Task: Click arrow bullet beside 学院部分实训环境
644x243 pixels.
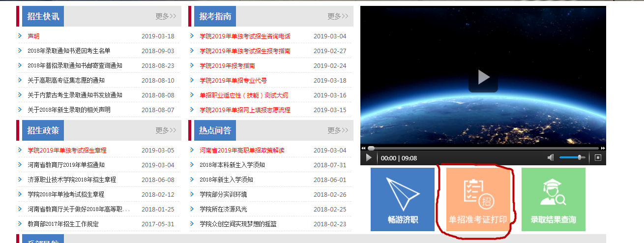Action: (x=192, y=194)
